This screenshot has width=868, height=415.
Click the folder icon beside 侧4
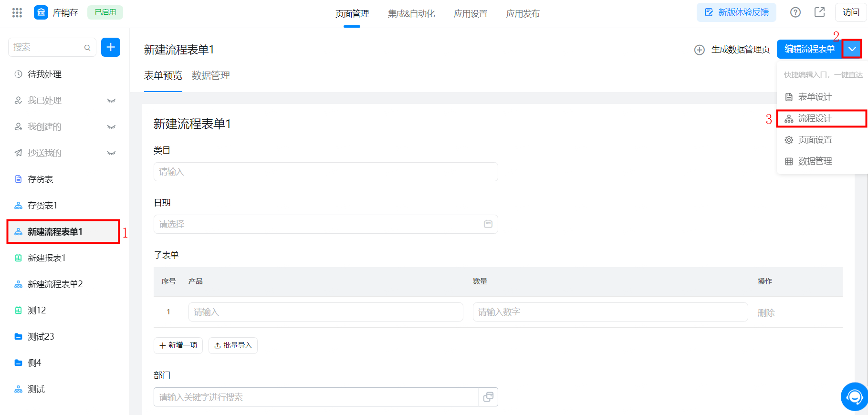coord(18,363)
